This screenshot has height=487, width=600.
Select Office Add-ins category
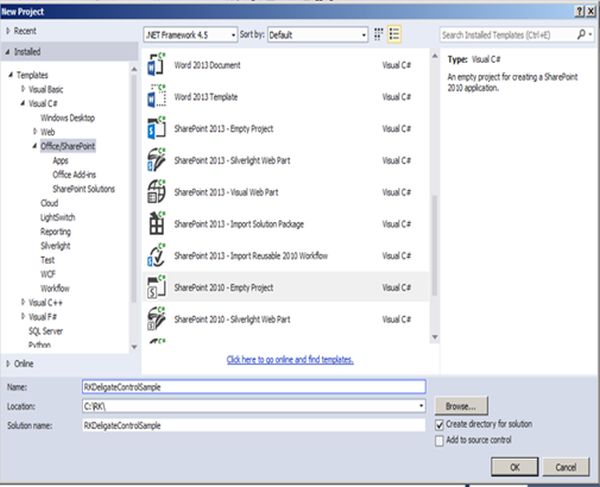pyautogui.click(x=74, y=175)
